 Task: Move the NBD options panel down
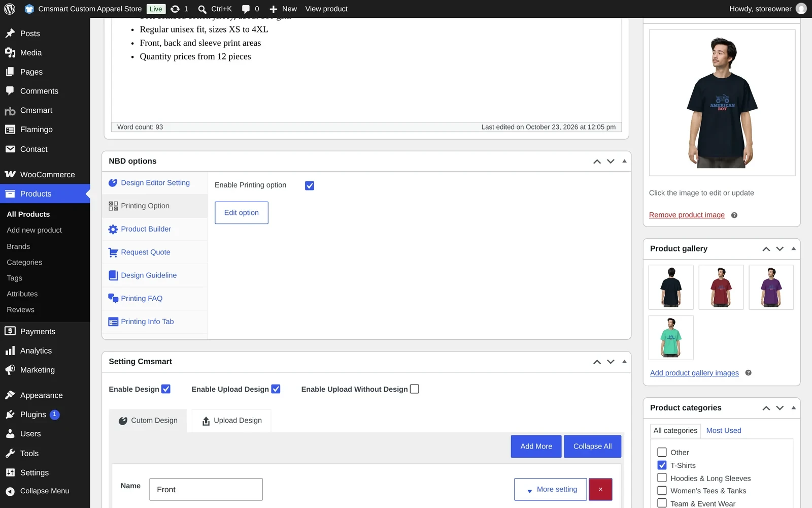click(611, 161)
